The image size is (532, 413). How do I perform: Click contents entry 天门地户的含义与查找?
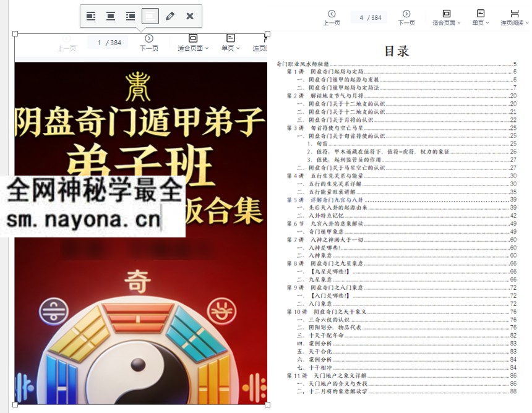(x=407, y=384)
